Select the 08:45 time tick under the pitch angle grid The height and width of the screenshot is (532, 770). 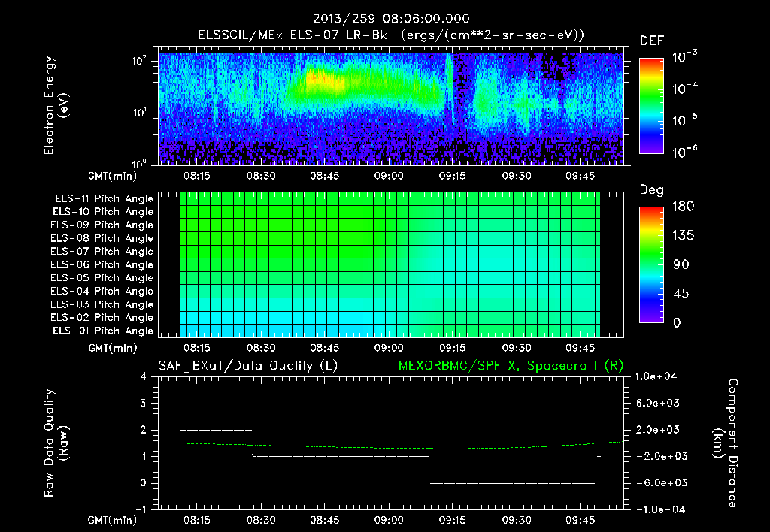(x=325, y=348)
